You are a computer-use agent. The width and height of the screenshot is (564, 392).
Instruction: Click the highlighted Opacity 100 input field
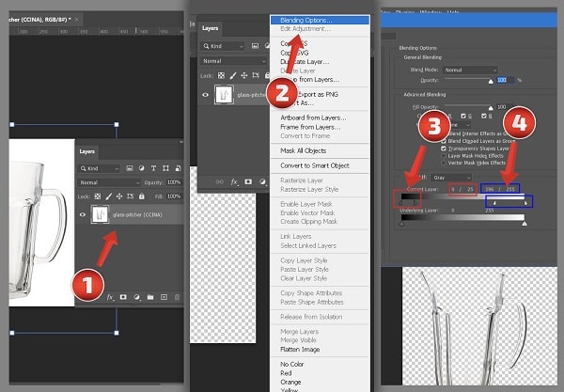[505, 80]
